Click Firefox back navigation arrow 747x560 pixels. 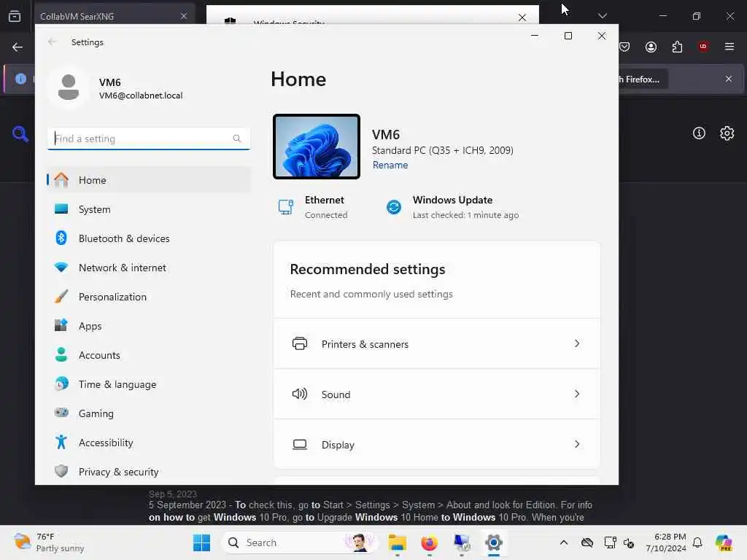click(x=18, y=47)
